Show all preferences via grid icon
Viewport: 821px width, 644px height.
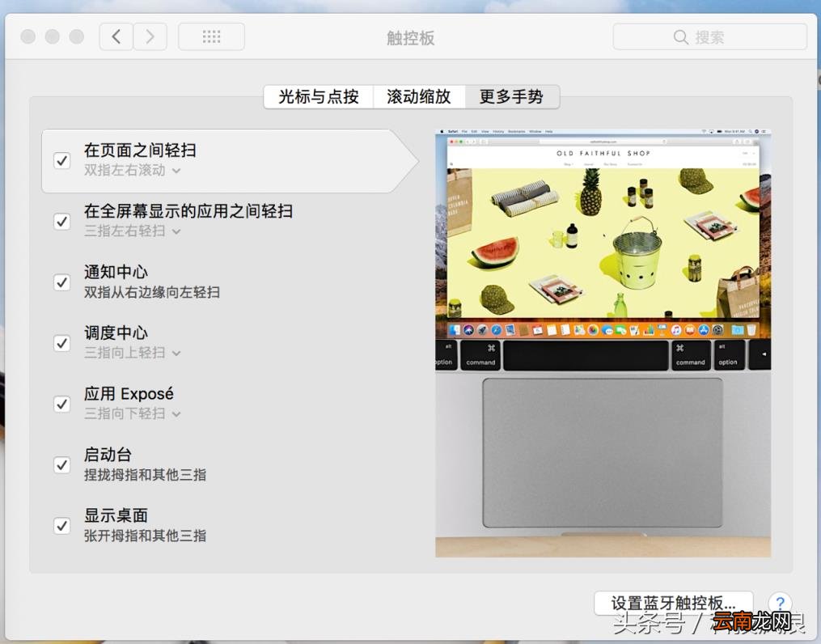coord(212,36)
